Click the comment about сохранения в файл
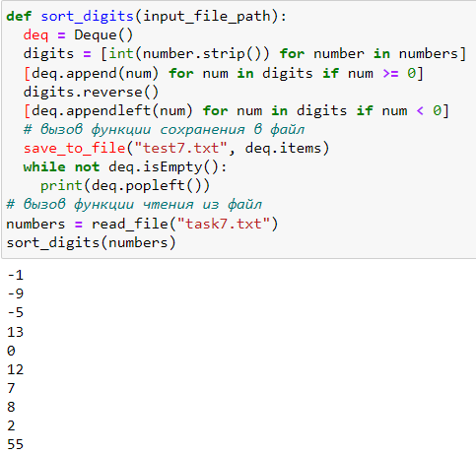The height and width of the screenshot is (455, 476). click(164, 129)
